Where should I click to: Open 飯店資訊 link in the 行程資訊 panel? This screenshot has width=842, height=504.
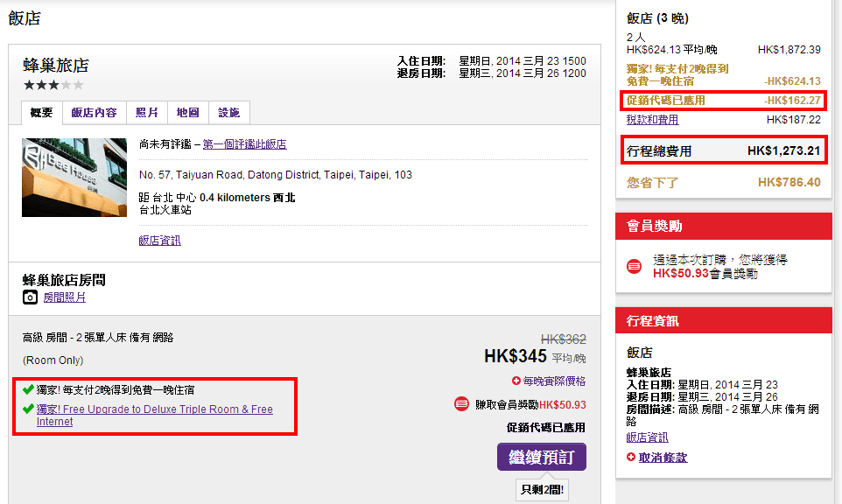coord(647,437)
